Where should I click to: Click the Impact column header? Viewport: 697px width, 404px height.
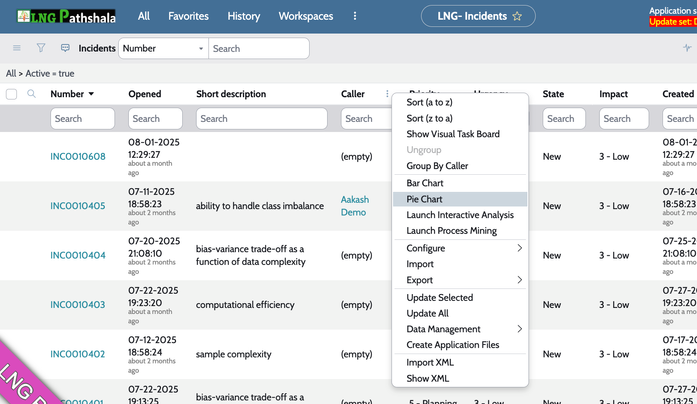click(x=613, y=94)
